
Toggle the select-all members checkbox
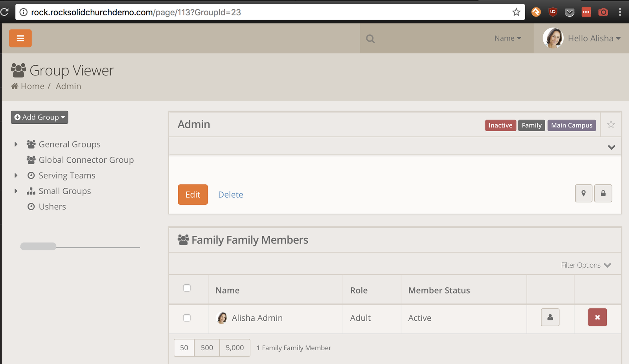tap(187, 288)
